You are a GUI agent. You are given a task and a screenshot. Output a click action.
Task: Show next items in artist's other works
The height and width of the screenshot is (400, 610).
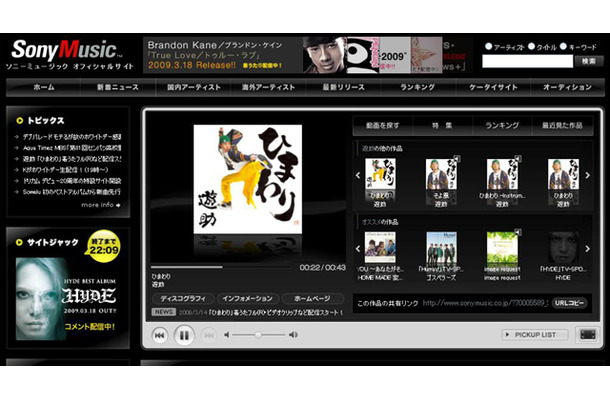pos(587,175)
